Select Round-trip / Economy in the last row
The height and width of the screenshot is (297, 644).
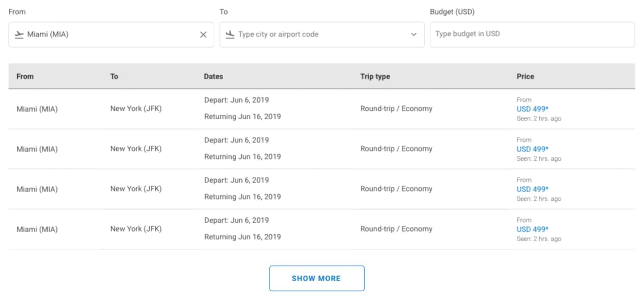[x=396, y=229]
